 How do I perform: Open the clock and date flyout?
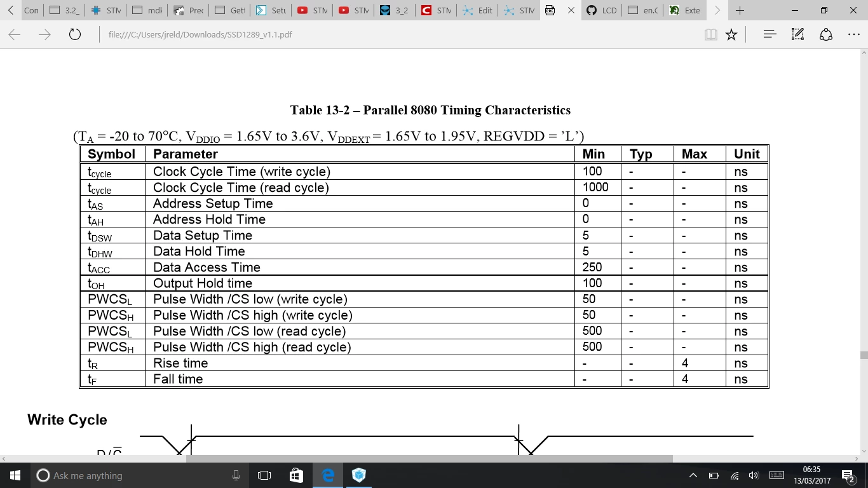tap(811, 475)
